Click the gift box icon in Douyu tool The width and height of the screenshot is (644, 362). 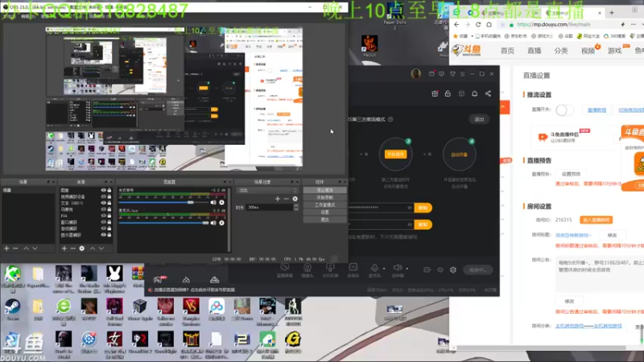coord(435,93)
